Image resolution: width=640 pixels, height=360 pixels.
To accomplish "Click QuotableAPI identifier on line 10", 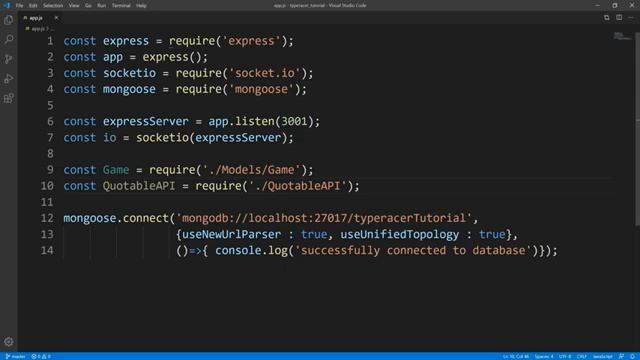I will 139,186.
